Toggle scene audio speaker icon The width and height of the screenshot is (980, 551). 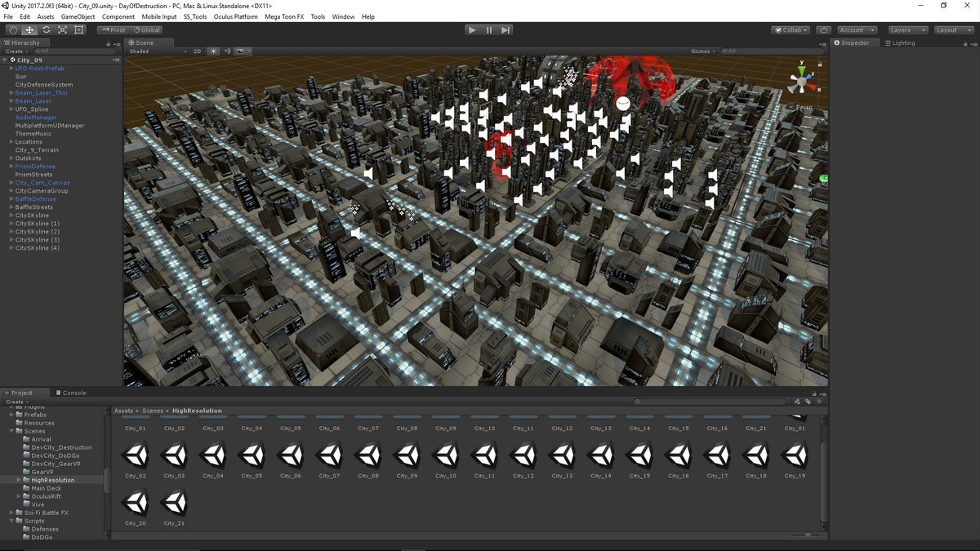(227, 51)
